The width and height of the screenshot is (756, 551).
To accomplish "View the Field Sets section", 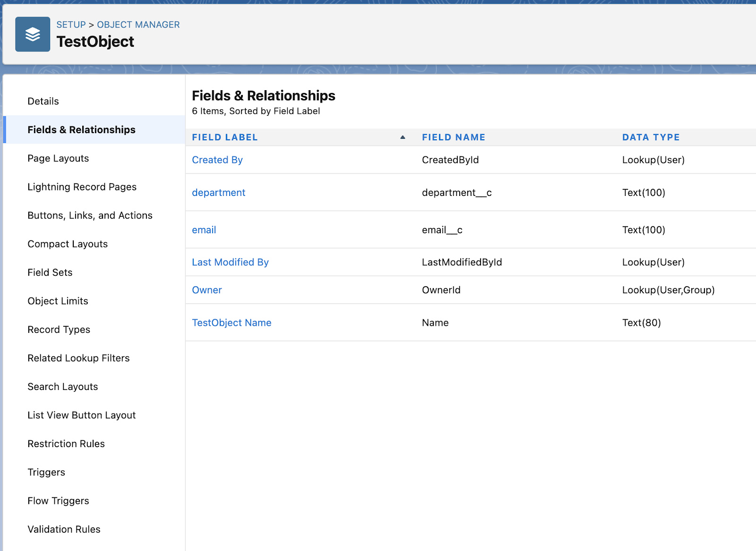I will pyautogui.click(x=50, y=272).
